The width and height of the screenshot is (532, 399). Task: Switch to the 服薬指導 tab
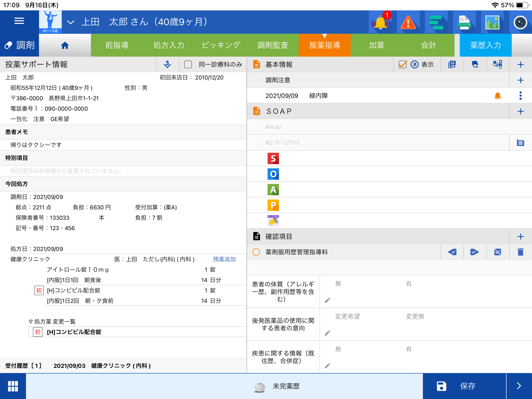click(325, 45)
